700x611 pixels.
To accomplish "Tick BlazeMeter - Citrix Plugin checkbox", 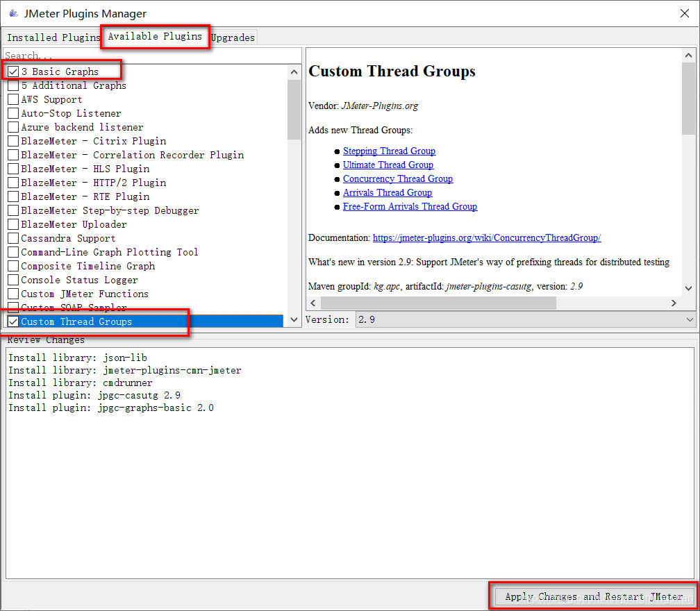I will tap(13, 141).
